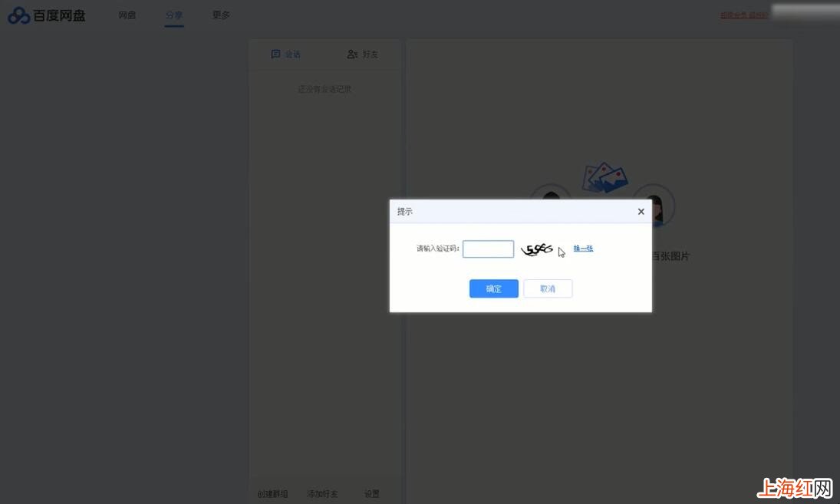Refresh captcha via 换一张 link
The width and height of the screenshot is (840, 504).
coord(583,249)
